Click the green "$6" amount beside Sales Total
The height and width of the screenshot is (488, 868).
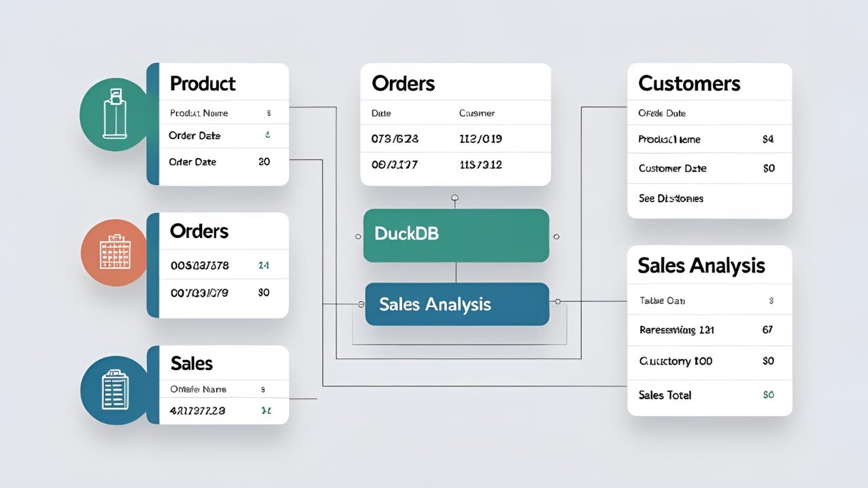[768, 395]
